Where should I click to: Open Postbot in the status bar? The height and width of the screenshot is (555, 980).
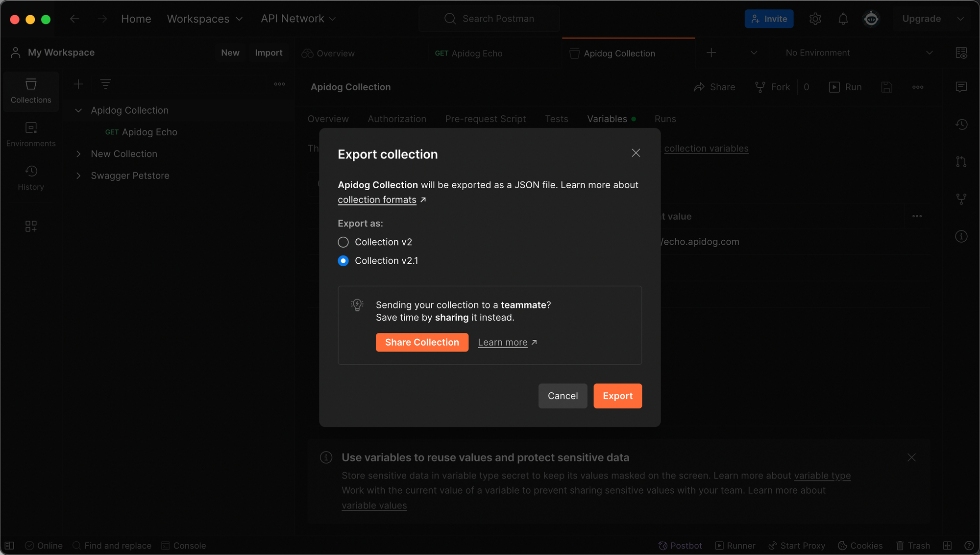pos(680,546)
